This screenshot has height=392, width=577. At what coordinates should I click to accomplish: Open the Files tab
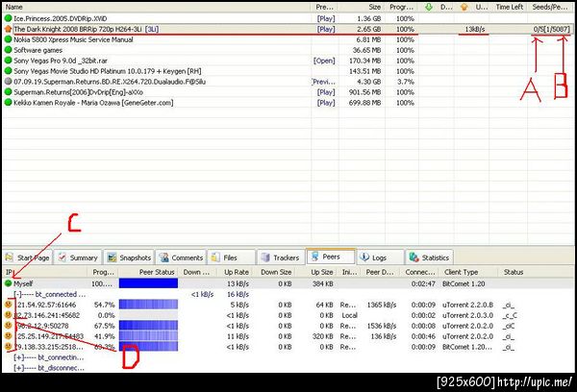coord(232,257)
